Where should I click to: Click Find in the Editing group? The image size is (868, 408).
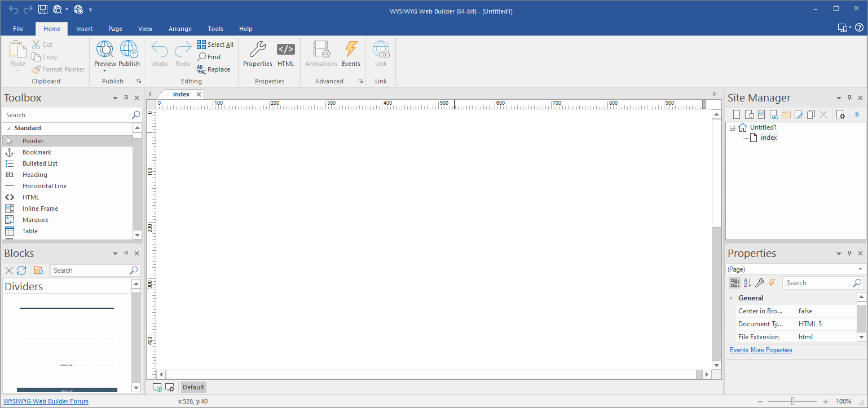click(209, 57)
